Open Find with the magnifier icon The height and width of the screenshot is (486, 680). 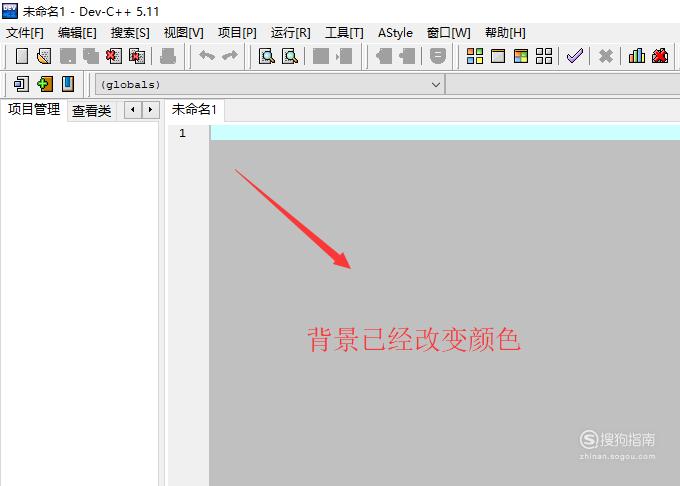click(267, 56)
